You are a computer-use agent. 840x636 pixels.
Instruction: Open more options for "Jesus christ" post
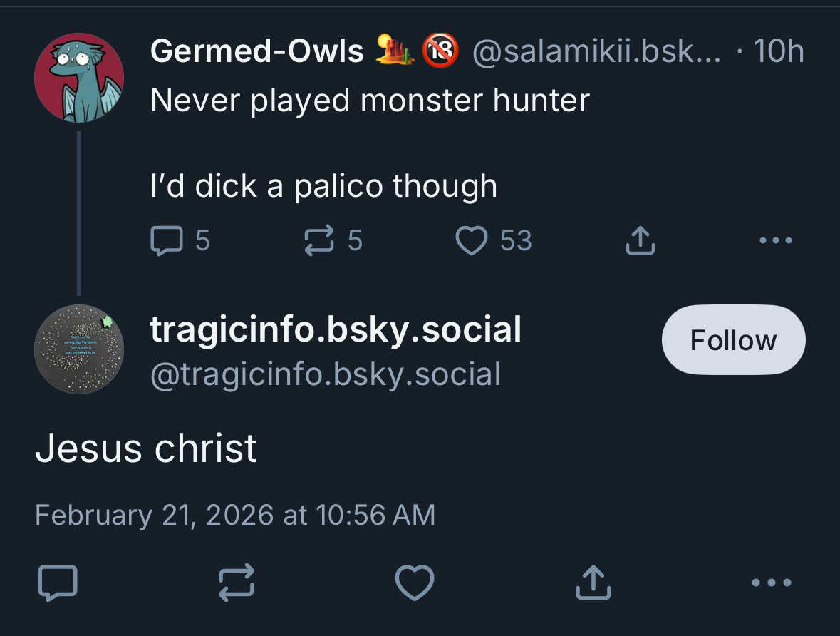772,583
